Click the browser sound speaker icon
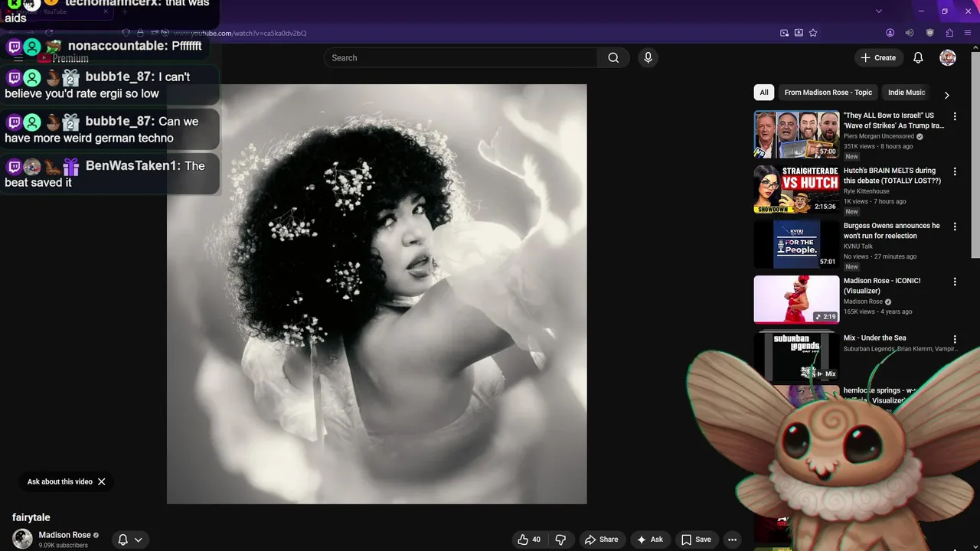The height and width of the screenshot is (551, 980). tap(910, 33)
